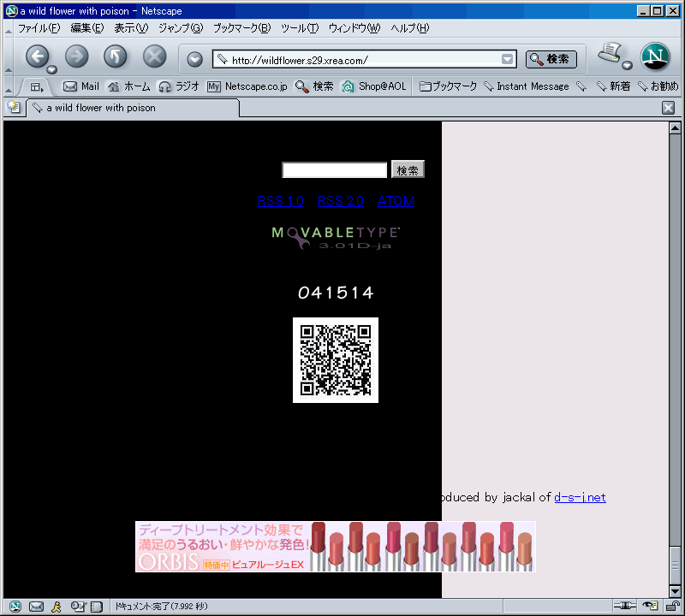
Task: Open Composer icon in status bar
Action: tap(79, 607)
